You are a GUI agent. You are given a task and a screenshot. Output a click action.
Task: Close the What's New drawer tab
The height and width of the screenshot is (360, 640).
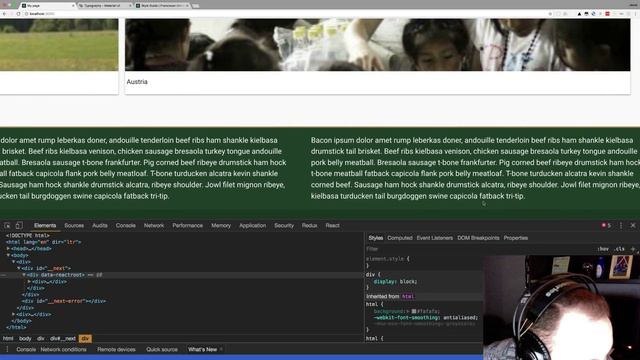pos(221,349)
